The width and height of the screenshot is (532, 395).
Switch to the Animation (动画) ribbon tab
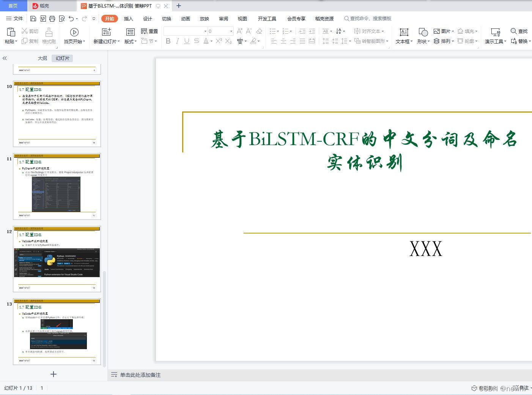click(186, 19)
